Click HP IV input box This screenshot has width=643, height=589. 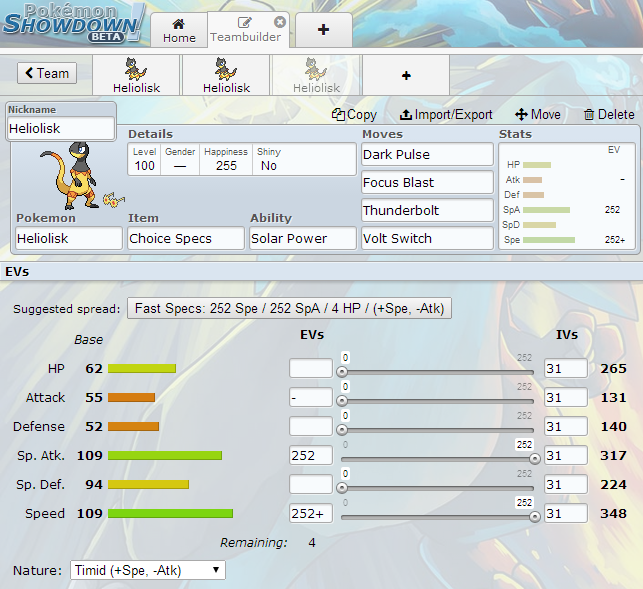[x=566, y=368]
